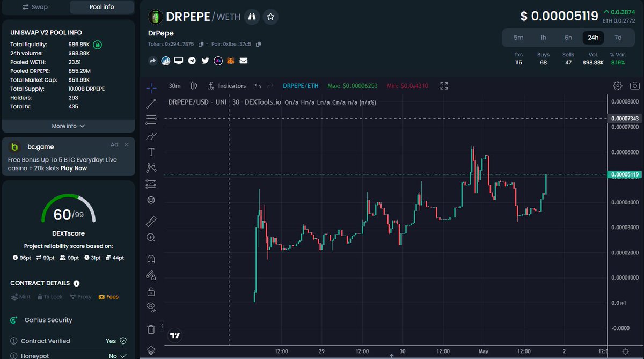The width and height of the screenshot is (644, 359).
Task: Click the GoPlus Security heading
Action: [48, 320]
